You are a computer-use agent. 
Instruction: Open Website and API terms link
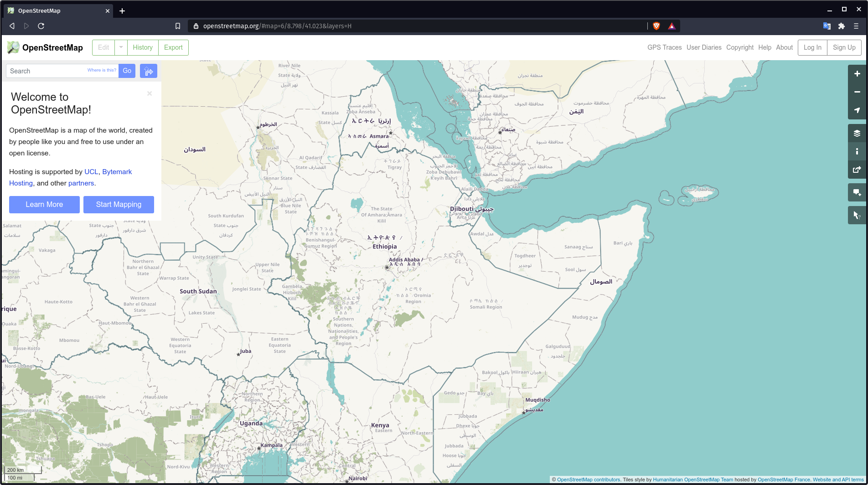click(838, 480)
